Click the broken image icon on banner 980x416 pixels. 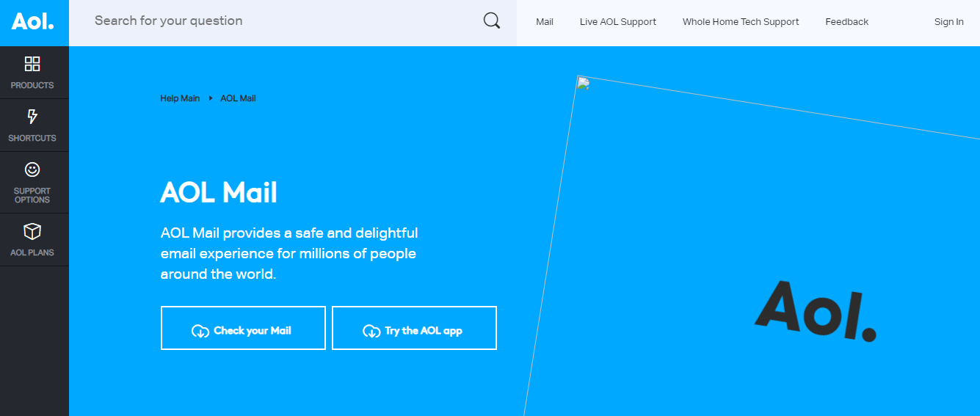coord(583,83)
